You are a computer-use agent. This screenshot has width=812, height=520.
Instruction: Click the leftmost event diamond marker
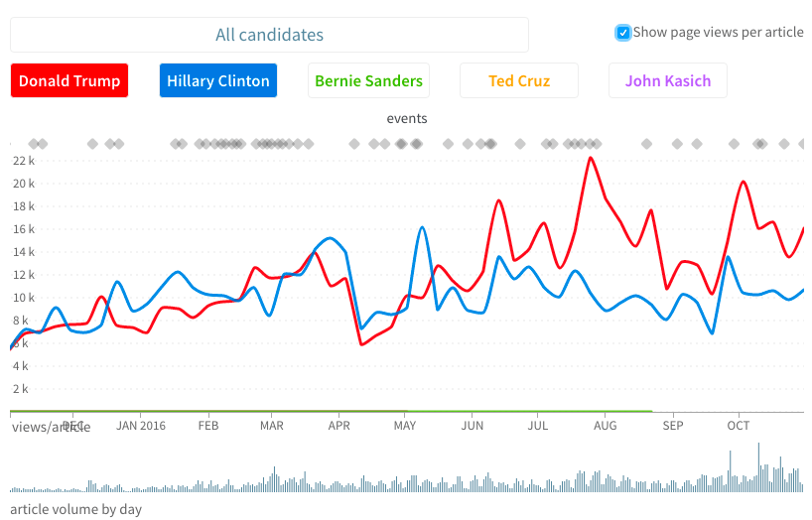[34, 144]
